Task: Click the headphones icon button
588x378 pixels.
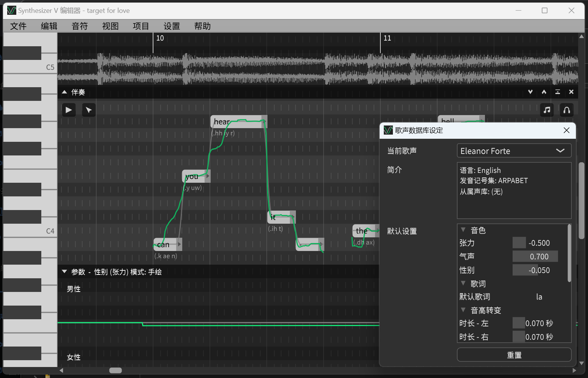Action: (566, 110)
